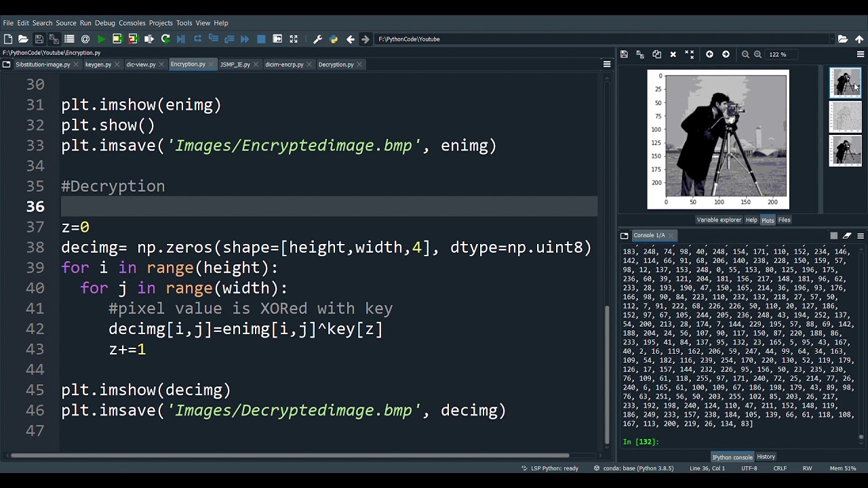
Task: Open the Run menu
Action: tap(85, 23)
